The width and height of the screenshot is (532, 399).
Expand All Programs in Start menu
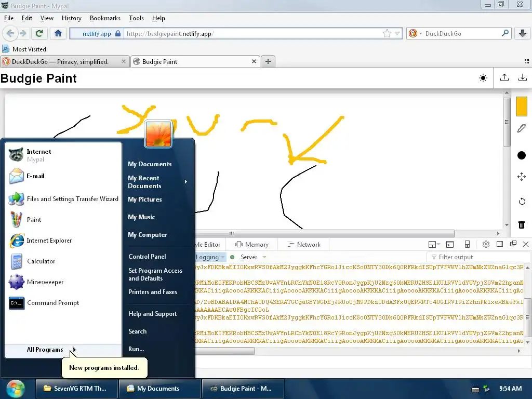pyautogui.click(x=63, y=350)
